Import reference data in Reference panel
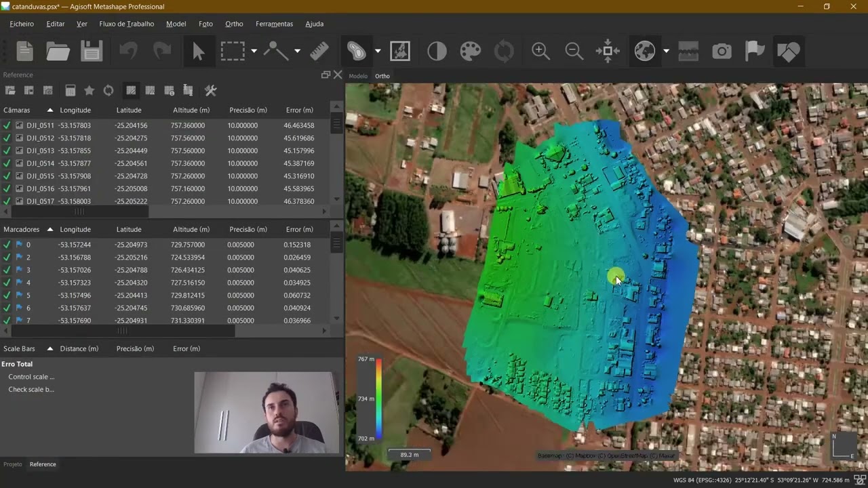The height and width of the screenshot is (488, 868). [10, 90]
